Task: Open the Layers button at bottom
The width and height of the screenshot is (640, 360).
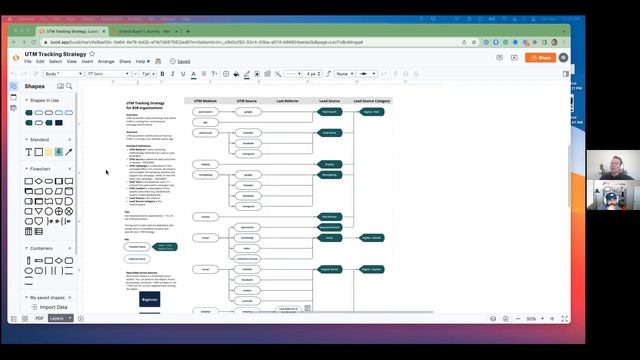Action: [x=60, y=318]
